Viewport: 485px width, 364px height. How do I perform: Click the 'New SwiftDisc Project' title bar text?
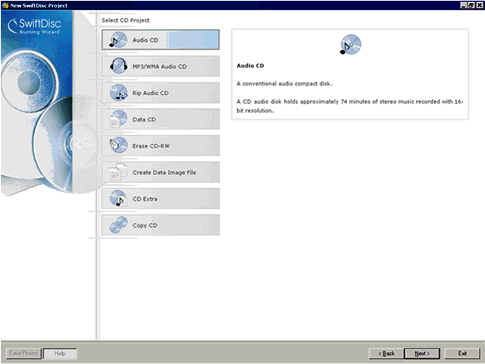[39, 5]
